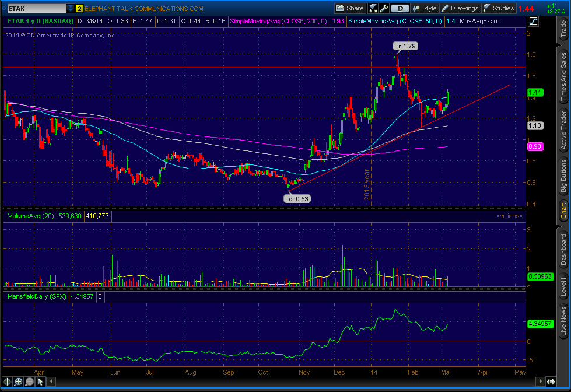The height and width of the screenshot is (392, 571).
Task: Open the Drawings menu
Action: tap(460, 8)
